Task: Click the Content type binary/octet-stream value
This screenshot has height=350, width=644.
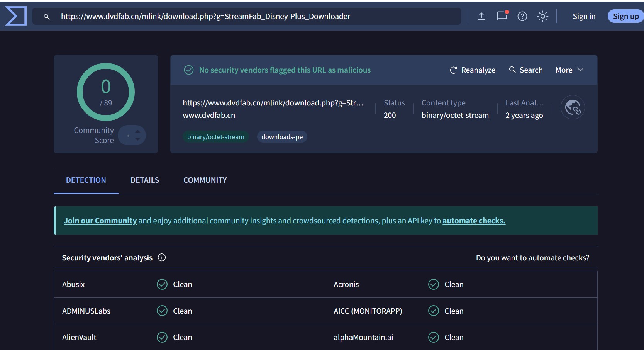Action: pyautogui.click(x=455, y=115)
